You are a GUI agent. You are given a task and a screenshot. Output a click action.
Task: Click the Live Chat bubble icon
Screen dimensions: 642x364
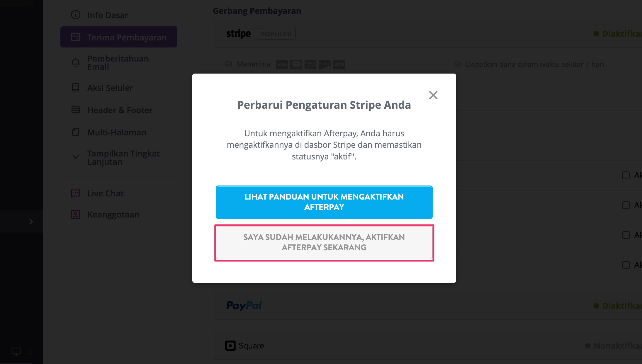[x=76, y=193]
